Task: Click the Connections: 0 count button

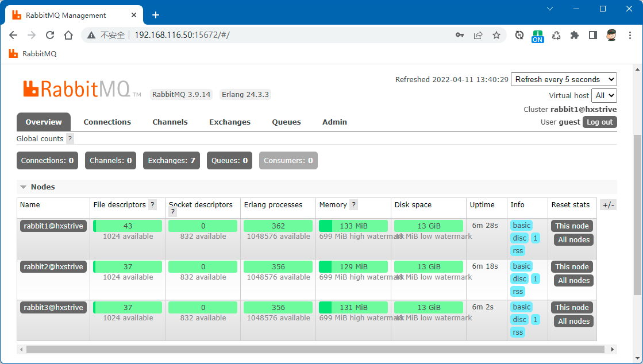Action: pyautogui.click(x=47, y=161)
